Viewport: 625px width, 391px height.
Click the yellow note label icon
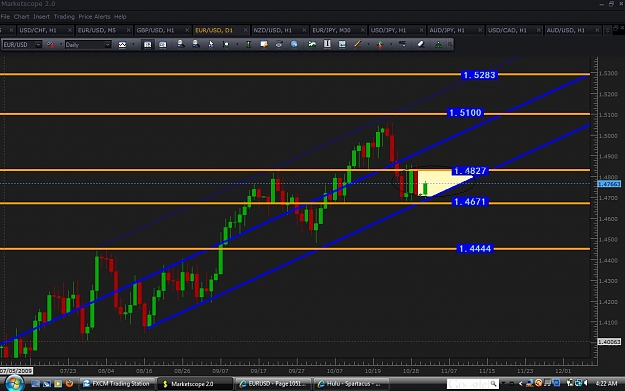263,44
